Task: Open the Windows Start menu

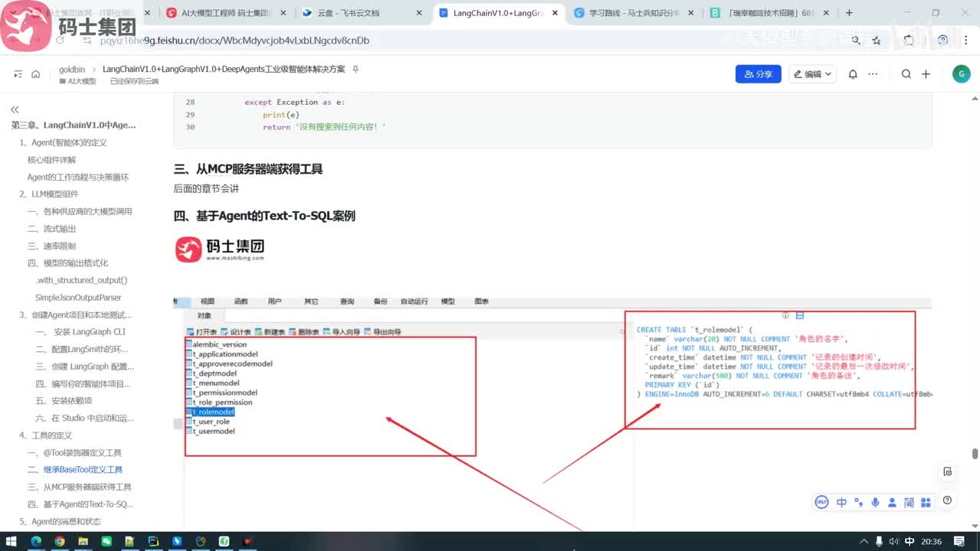Action: [x=12, y=541]
